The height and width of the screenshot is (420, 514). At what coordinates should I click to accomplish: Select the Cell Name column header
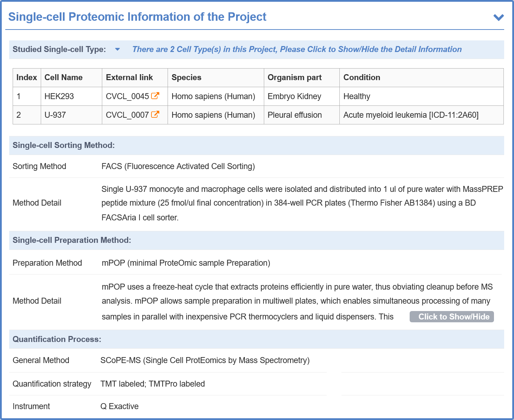tap(64, 77)
